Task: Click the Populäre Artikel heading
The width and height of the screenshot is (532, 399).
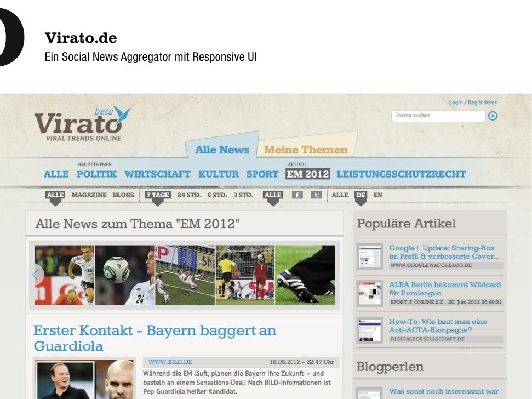Action: 406,224
